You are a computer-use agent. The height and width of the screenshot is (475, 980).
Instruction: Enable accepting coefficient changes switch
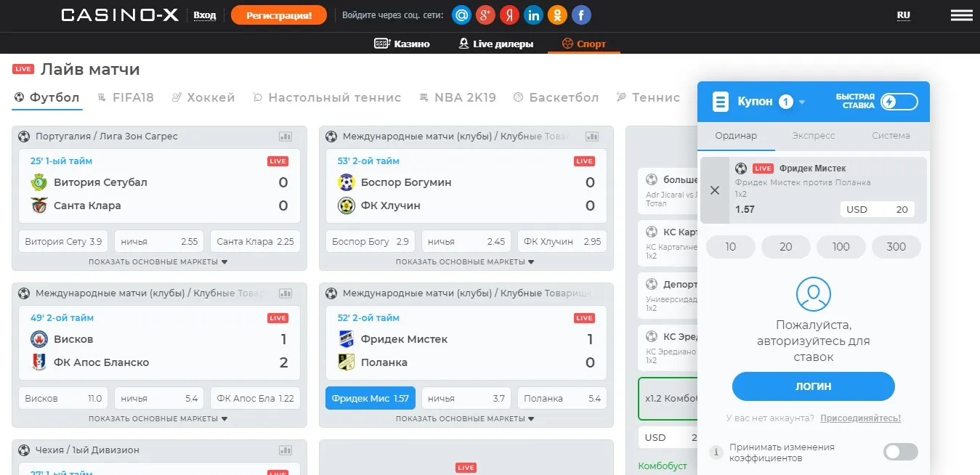901,452
